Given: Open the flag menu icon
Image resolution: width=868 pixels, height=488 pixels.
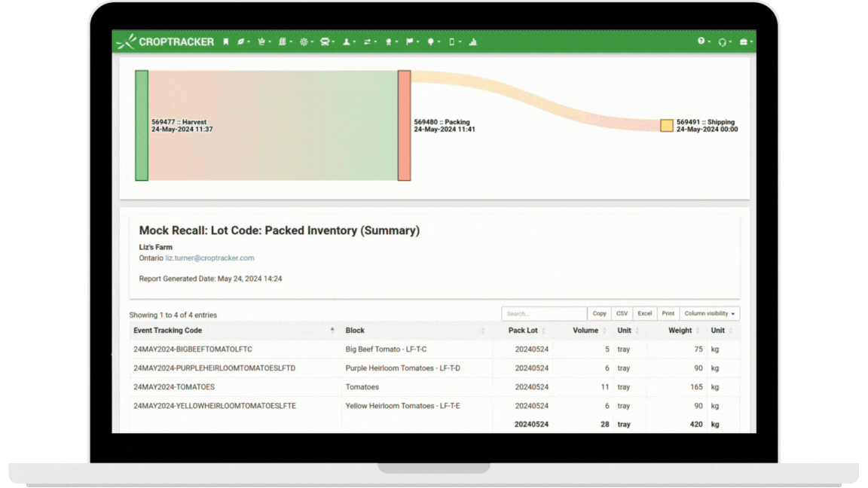Looking at the screenshot, I should pos(411,41).
